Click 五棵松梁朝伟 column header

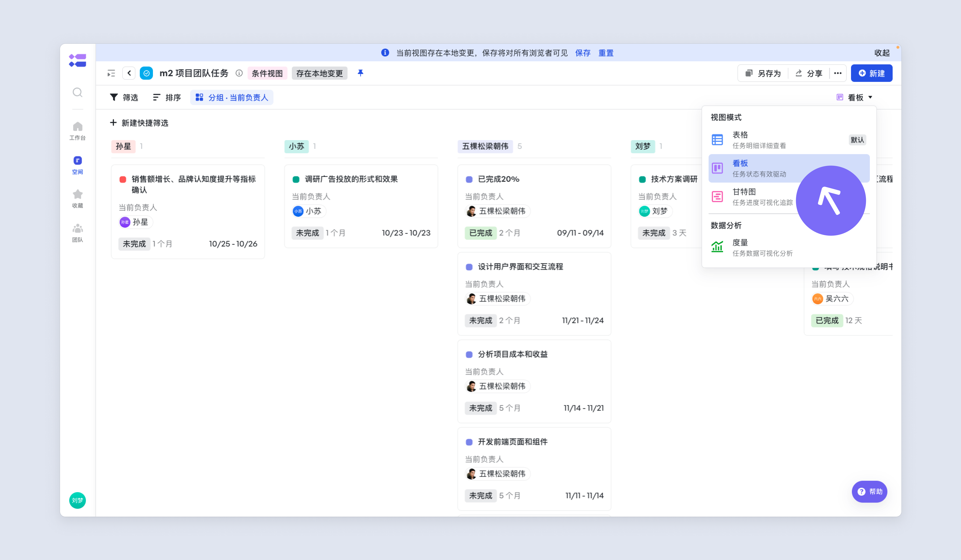click(x=486, y=146)
